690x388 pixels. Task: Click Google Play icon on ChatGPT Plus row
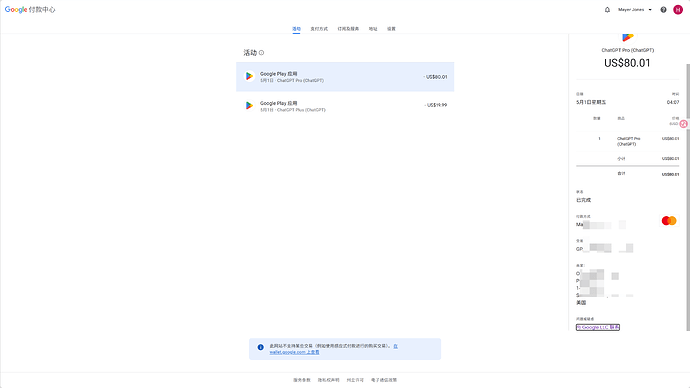249,106
